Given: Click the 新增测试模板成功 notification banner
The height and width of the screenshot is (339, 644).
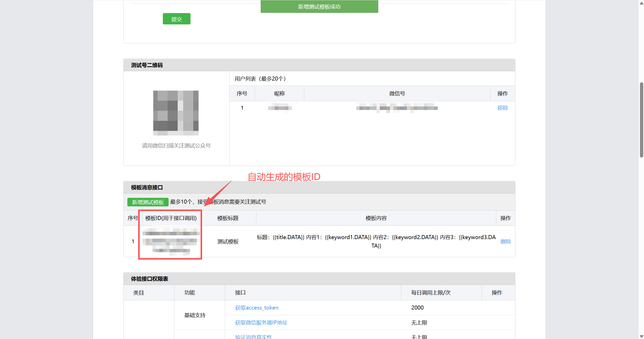Looking at the screenshot, I should tap(319, 7).
